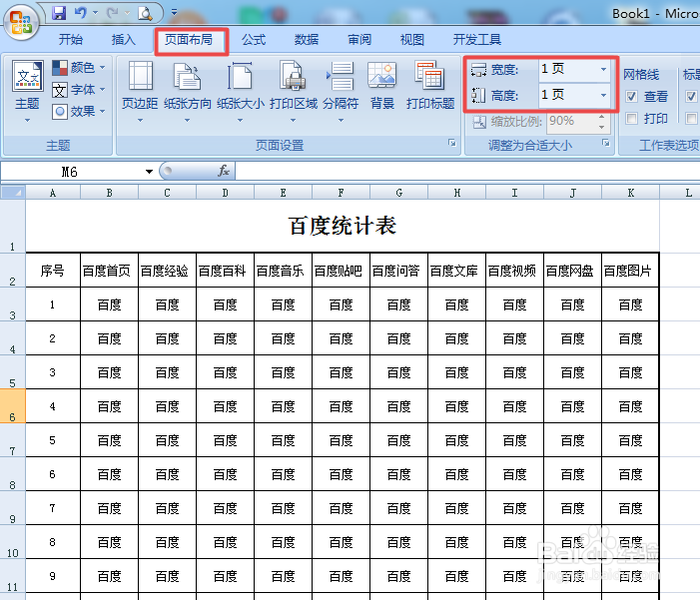The height and width of the screenshot is (600, 700).
Task: Click the 高度 height icon
Action: coord(478,95)
